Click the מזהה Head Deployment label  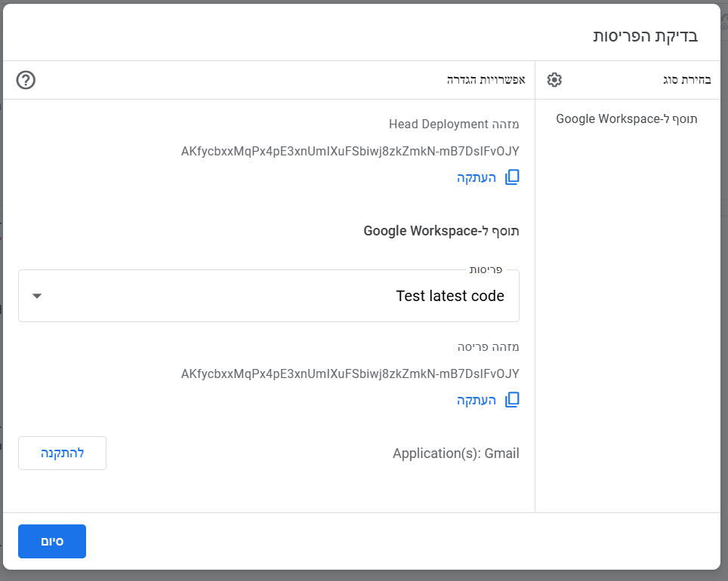[x=454, y=124]
